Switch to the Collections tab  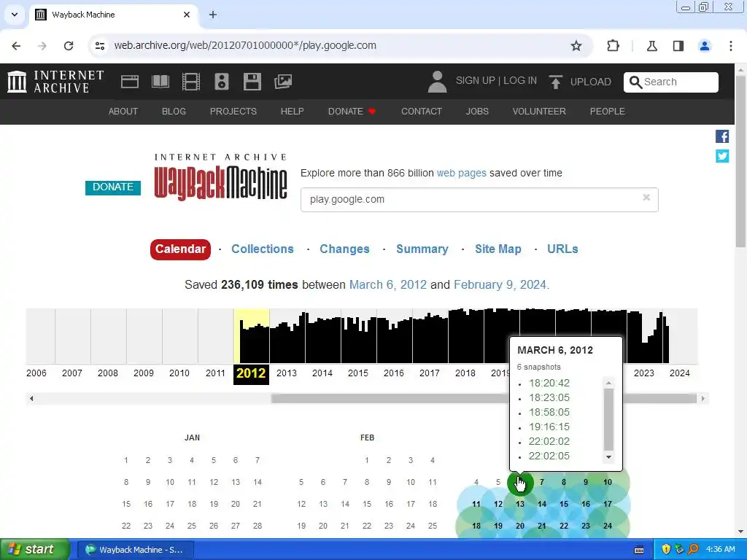pyautogui.click(x=263, y=249)
